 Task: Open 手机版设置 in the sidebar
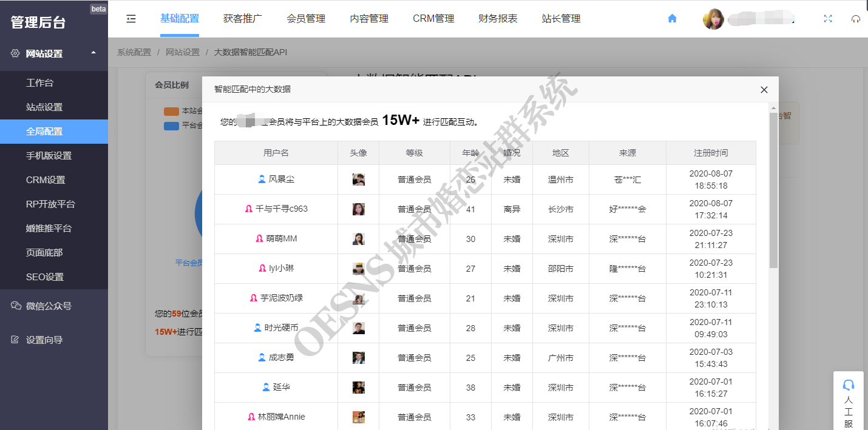[x=54, y=156]
